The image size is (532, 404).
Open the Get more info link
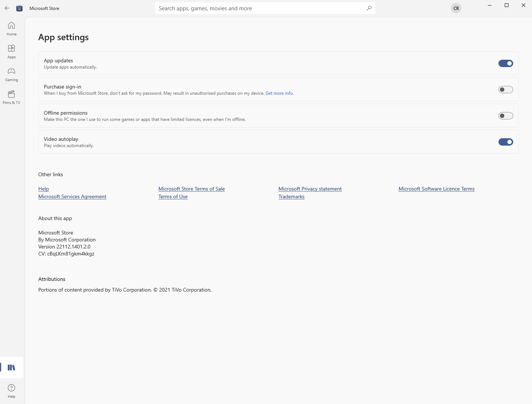click(279, 93)
